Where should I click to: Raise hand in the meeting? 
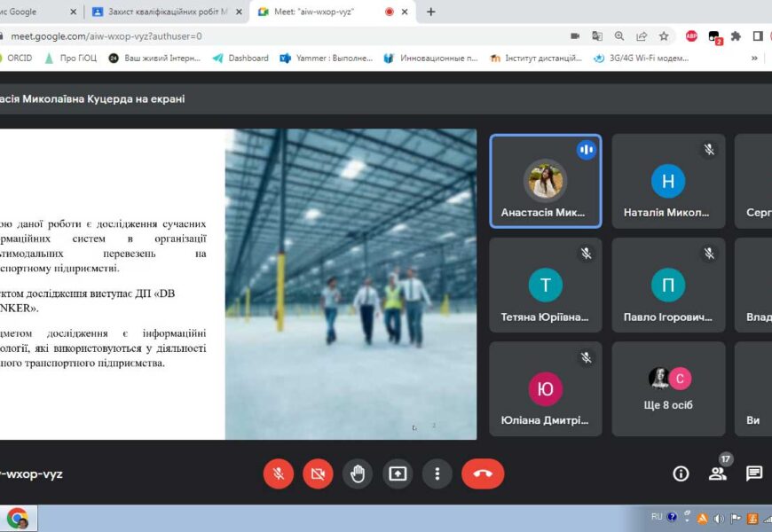point(358,473)
